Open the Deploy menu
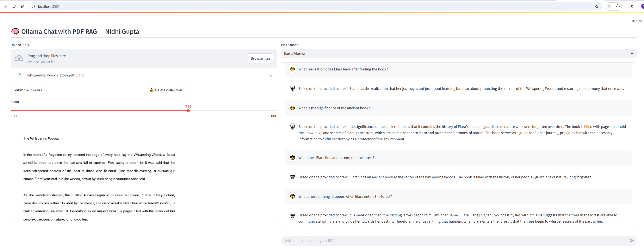 click(636, 21)
